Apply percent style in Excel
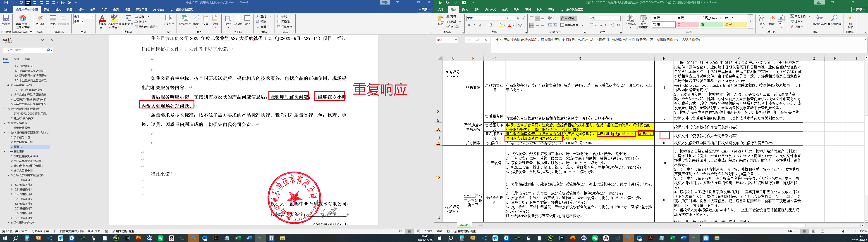The height and width of the screenshot is (242, 868). pos(600,25)
